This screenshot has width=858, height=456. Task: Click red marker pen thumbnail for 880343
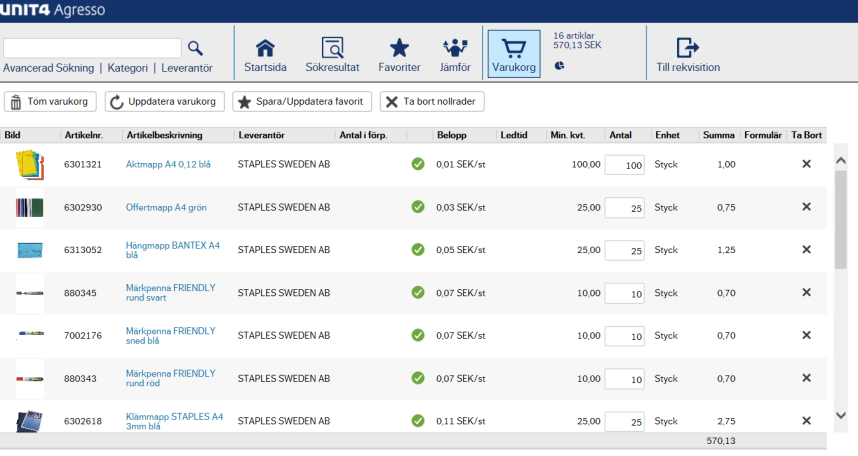[x=30, y=379]
